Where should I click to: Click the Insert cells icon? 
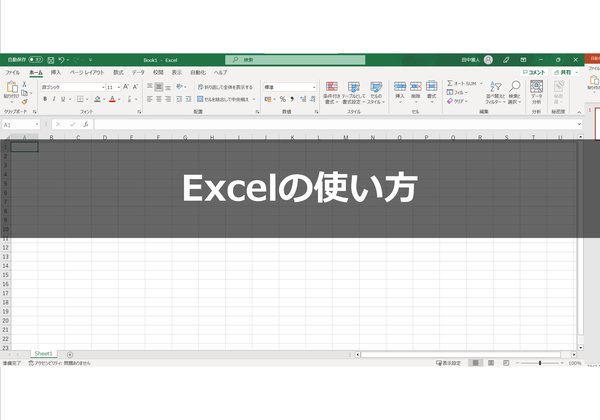(400, 86)
